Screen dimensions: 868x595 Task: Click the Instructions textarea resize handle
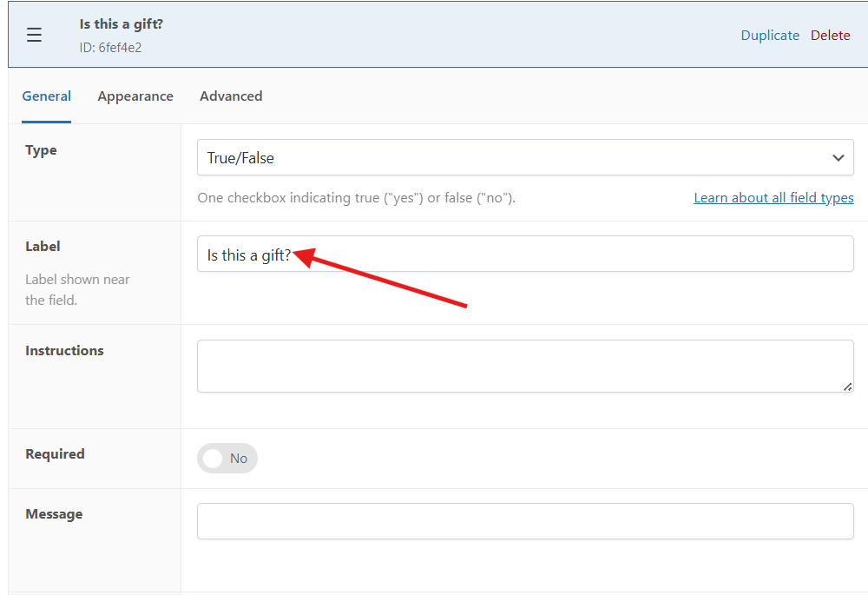(847, 386)
